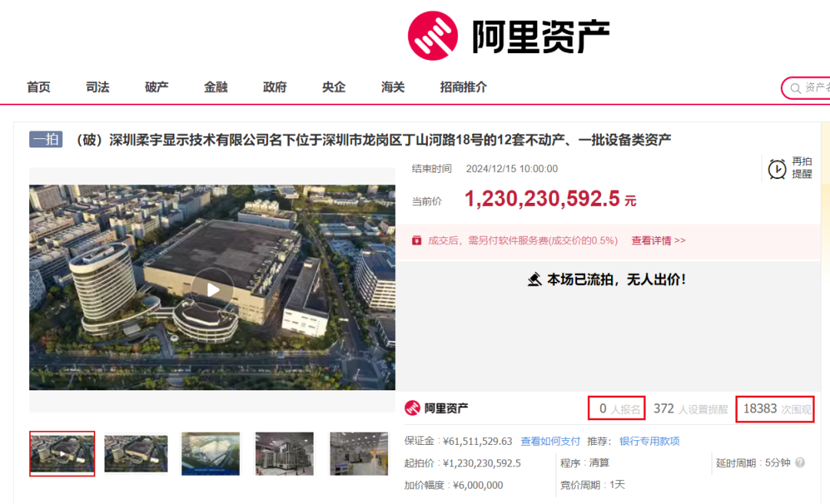Click the 起拍价 ¥1,230,230,592.5 value
Screen dimensions: 830x504
(482, 463)
